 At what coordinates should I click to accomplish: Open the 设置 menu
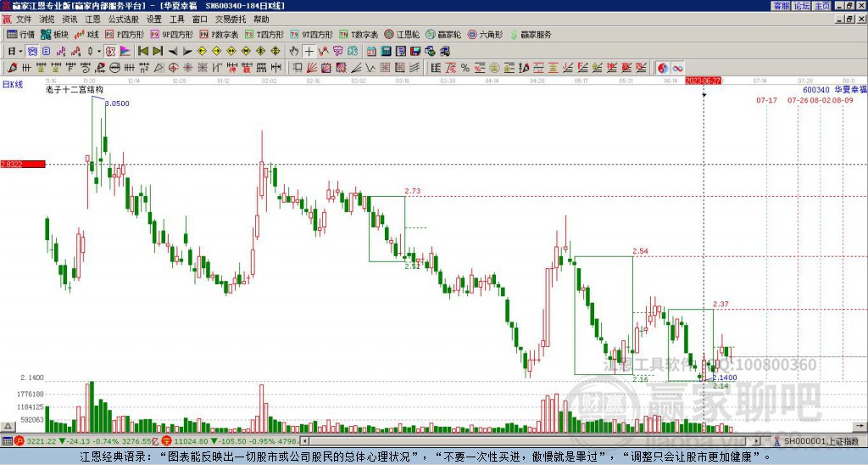point(154,20)
